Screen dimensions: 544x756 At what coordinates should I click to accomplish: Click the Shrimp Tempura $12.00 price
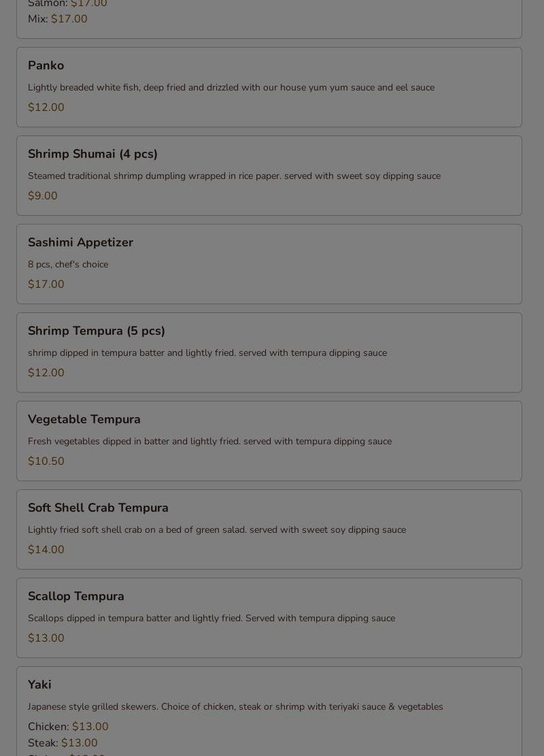(x=46, y=373)
